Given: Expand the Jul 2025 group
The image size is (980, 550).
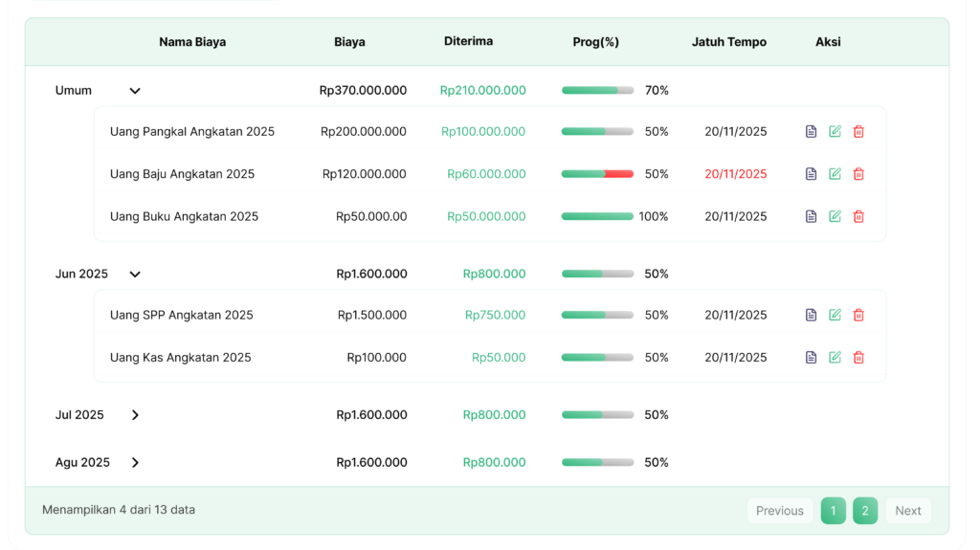Looking at the screenshot, I should (x=135, y=415).
